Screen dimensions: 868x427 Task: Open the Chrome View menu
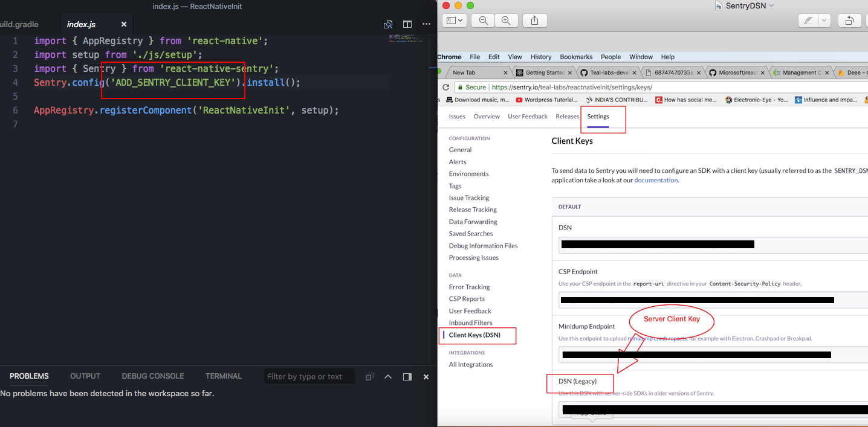coord(515,57)
